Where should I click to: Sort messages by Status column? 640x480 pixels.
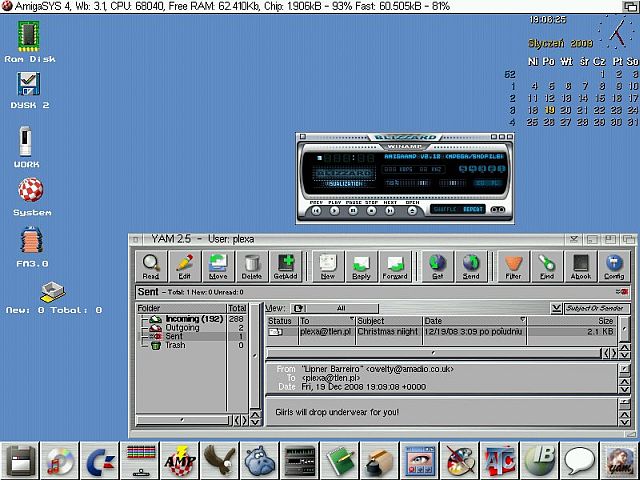(x=282, y=321)
